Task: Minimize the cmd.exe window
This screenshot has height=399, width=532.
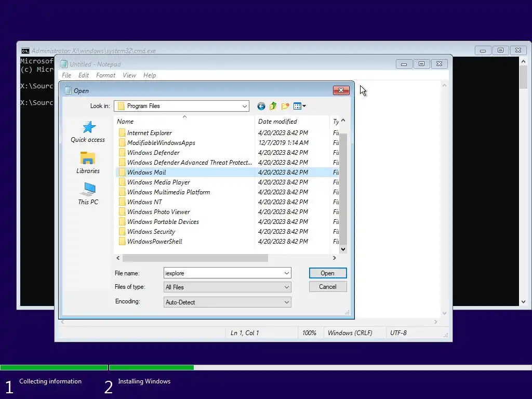Action: click(x=483, y=50)
